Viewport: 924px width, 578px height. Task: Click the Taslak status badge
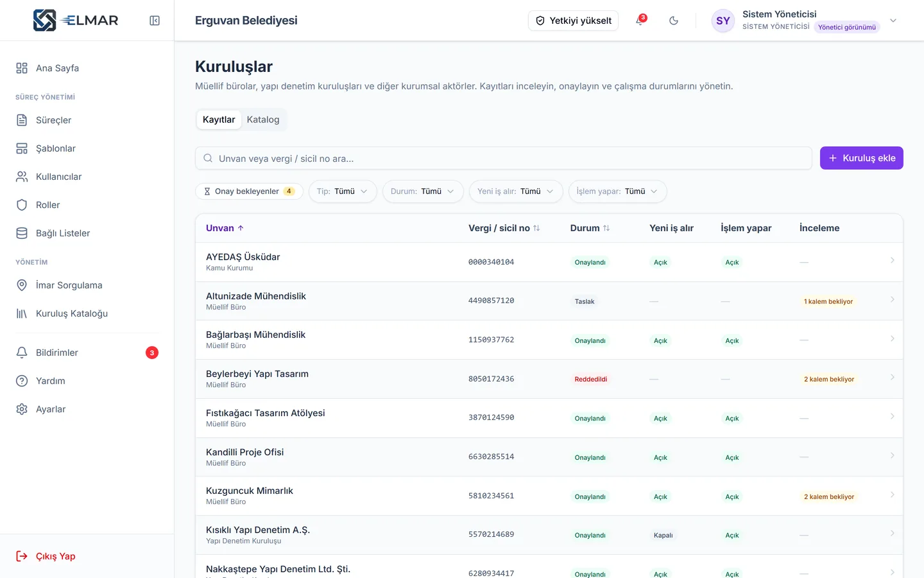click(x=585, y=301)
